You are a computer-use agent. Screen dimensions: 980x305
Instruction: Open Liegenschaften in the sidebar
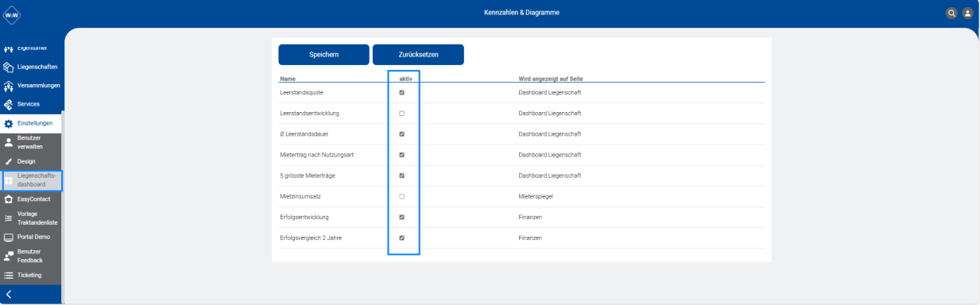point(37,68)
